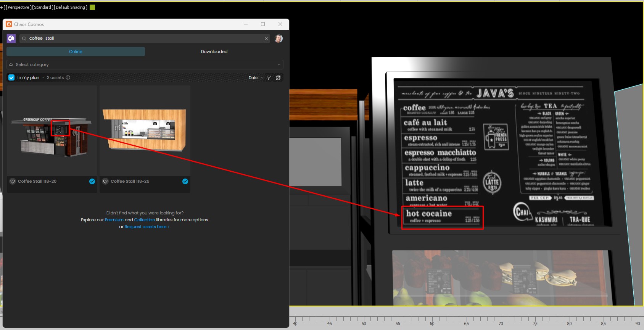
Task: Click the blue checkmark on Coffee Stall 118-25
Action: 185,182
